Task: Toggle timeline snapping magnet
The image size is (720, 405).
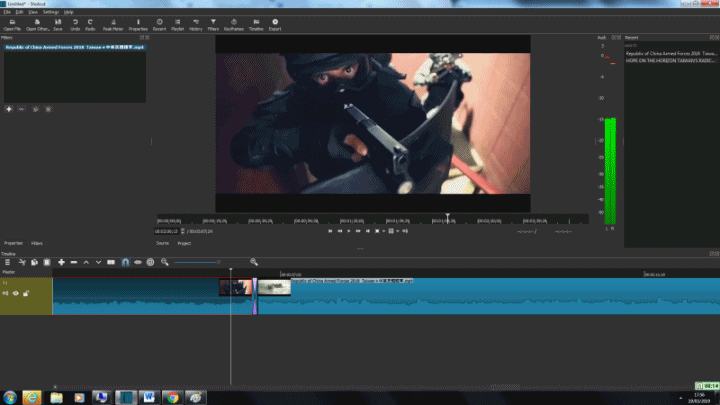Action: click(x=125, y=262)
